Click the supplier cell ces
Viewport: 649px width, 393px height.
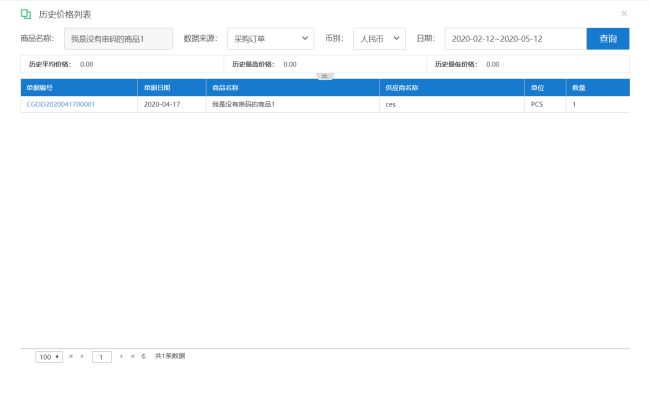pos(452,104)
